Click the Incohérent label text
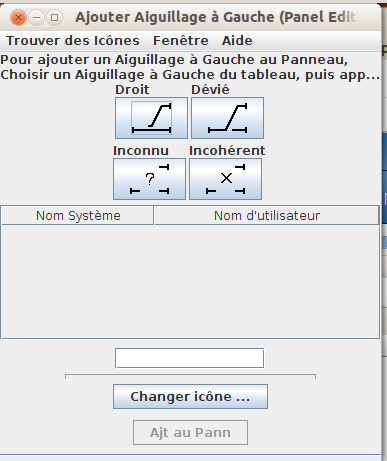This screenshot has width=387, height=461. (x=227, y=151)
